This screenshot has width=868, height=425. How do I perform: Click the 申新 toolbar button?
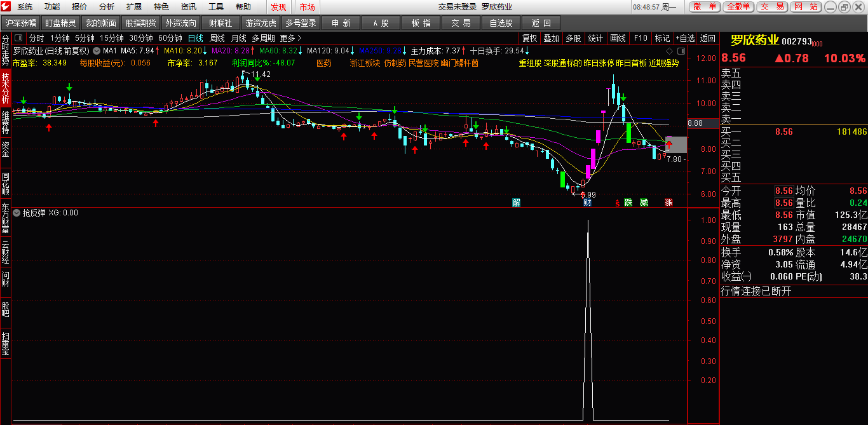341,23
